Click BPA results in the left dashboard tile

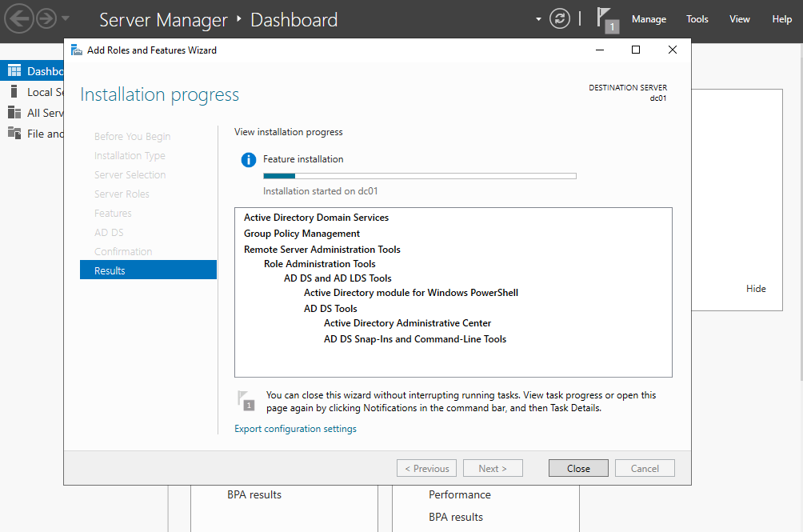(x=254, y=494)
